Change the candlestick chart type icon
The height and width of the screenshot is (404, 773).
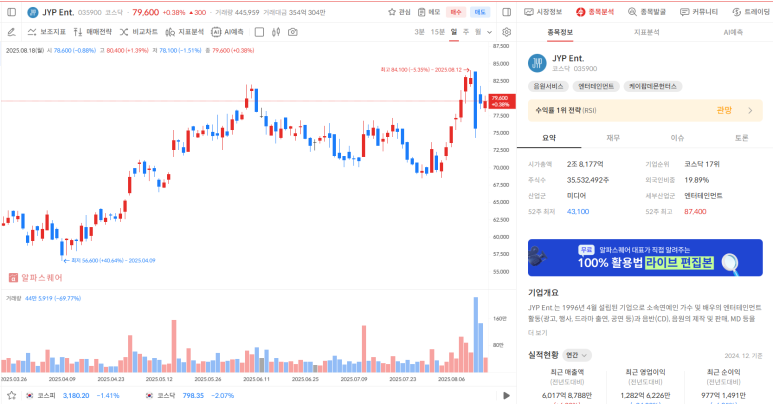(x=276, y=32)
